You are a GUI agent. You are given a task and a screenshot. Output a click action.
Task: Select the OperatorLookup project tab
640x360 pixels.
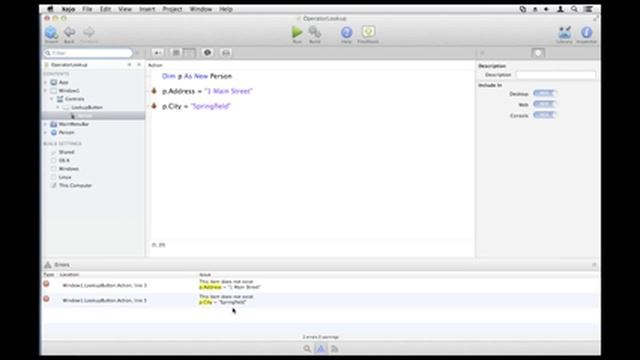(69, 64)
